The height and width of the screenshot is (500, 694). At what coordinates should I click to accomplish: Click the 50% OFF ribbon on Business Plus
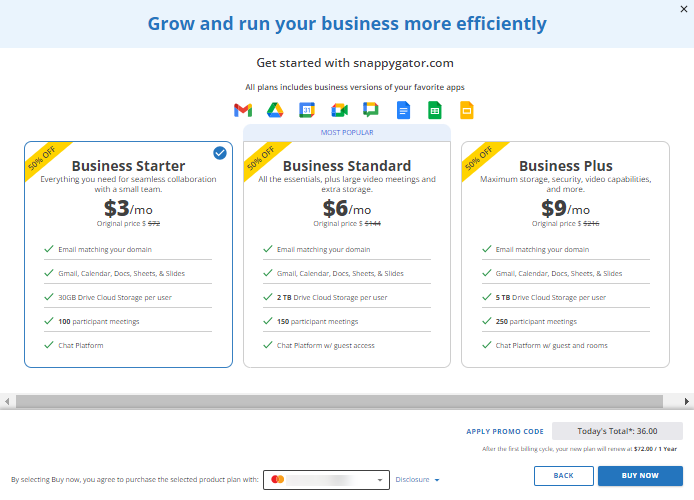[x=479, y=158]
